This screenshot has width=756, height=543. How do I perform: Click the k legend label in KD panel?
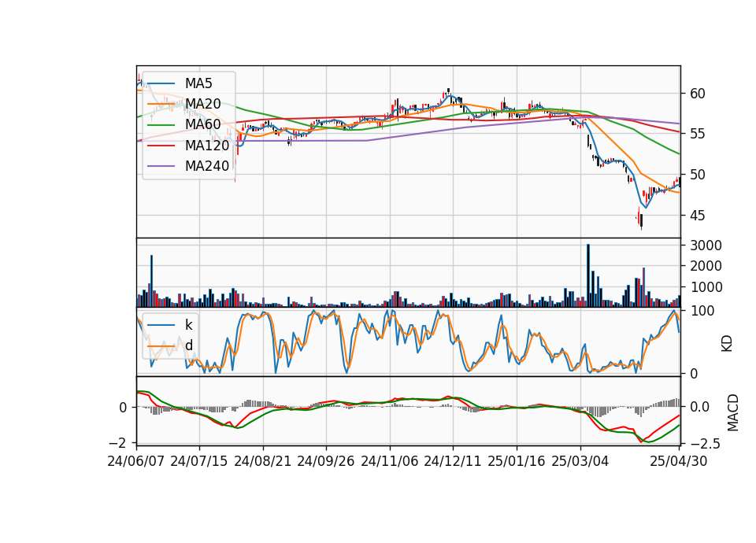[188, 325]
